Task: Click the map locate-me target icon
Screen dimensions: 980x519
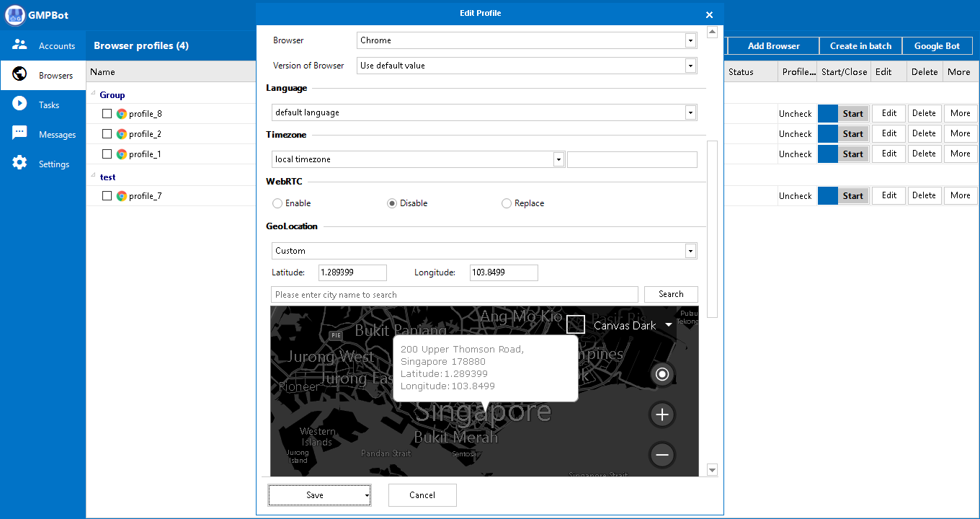Action: pyautogui.click(x=662, y=373)
